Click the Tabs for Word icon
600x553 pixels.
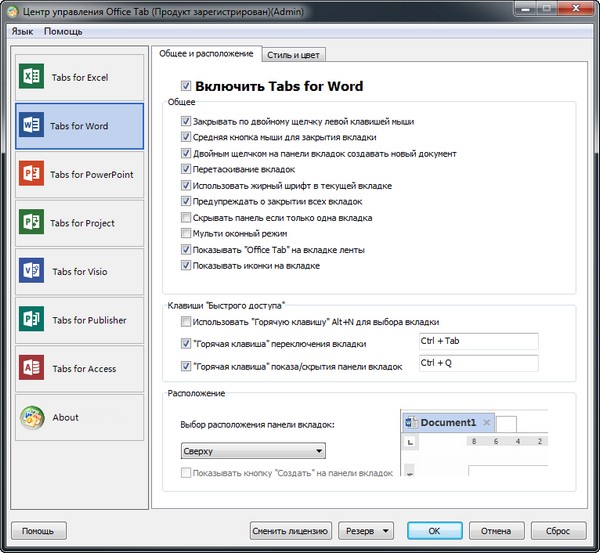point(31,126)
